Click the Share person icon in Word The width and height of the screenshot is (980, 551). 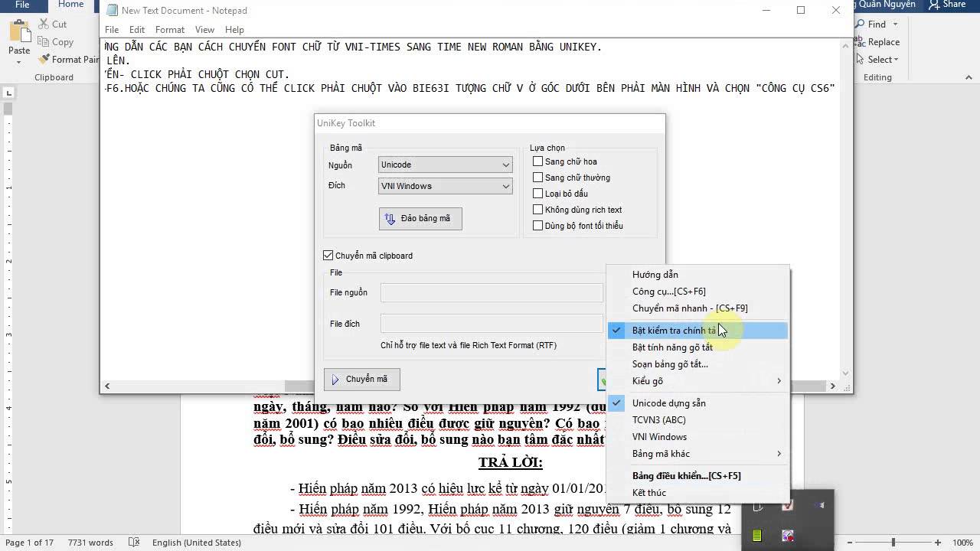pyautogui.click(x=933, y=5)
